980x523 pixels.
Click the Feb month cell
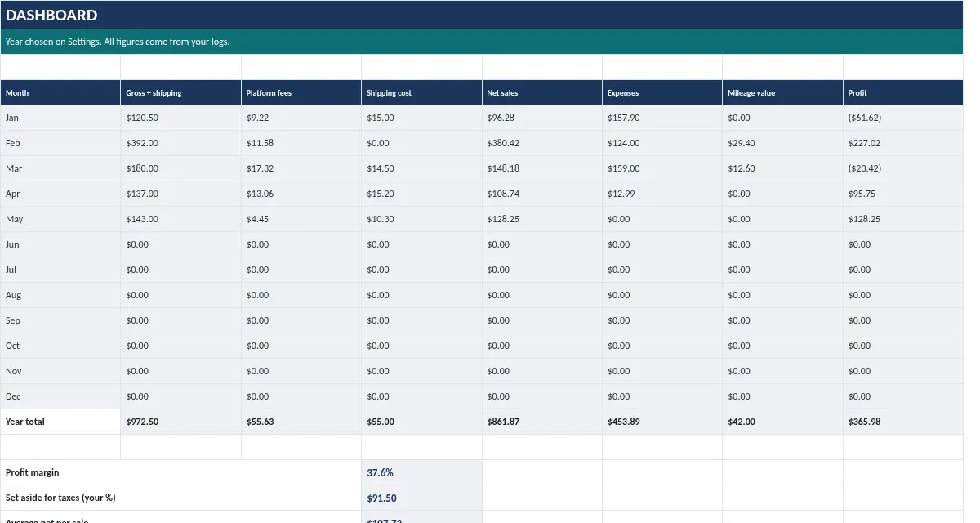[60, 143]
